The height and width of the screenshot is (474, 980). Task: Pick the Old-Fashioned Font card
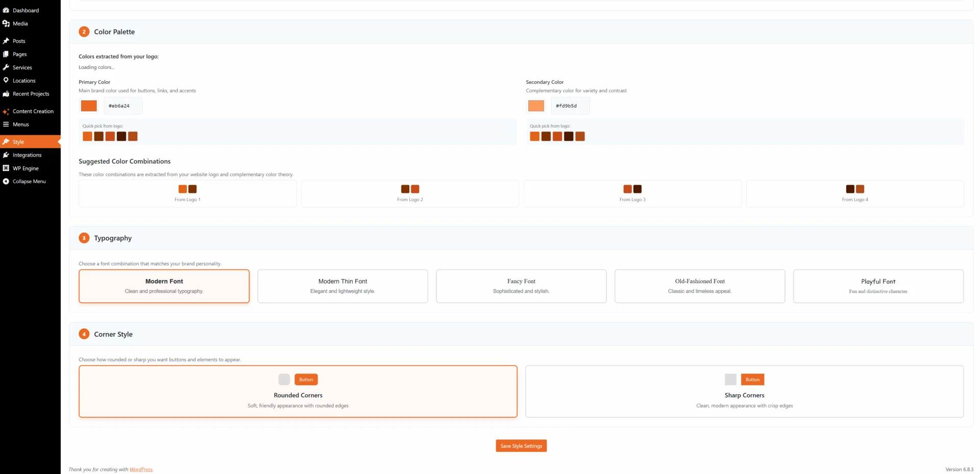(699, 286)
